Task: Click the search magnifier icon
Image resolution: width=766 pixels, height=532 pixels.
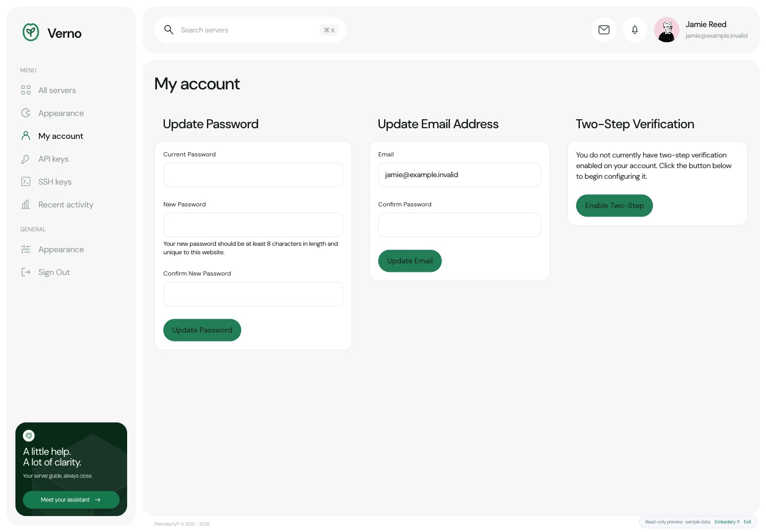Action: pyautogui.click(x=169, y=30)
